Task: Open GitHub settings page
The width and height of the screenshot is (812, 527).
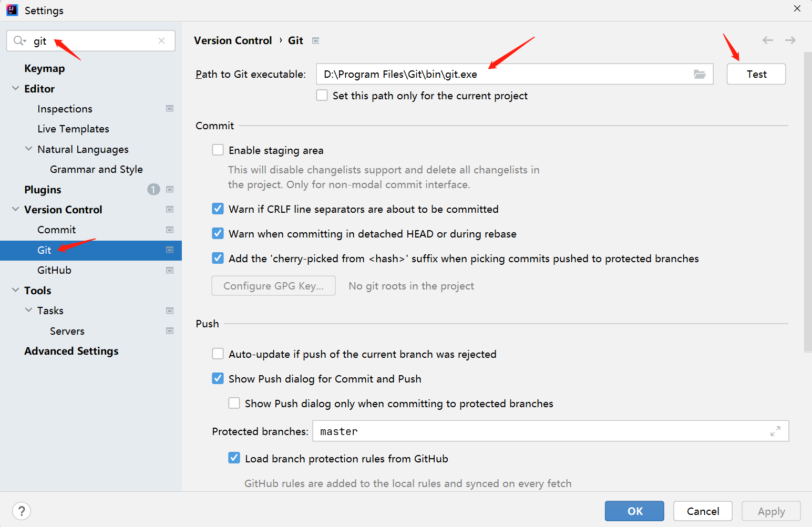Action: [x=54, y=270]
